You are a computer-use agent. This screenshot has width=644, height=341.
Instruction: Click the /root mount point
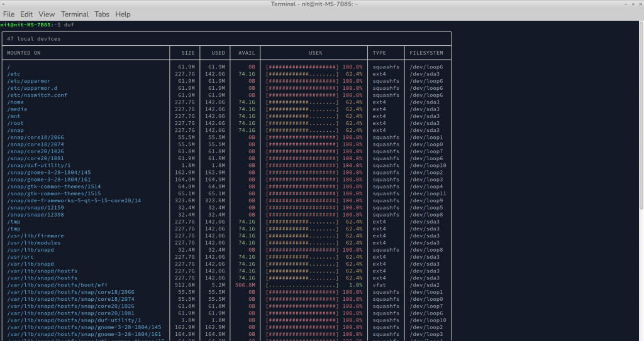coord(15,123)
